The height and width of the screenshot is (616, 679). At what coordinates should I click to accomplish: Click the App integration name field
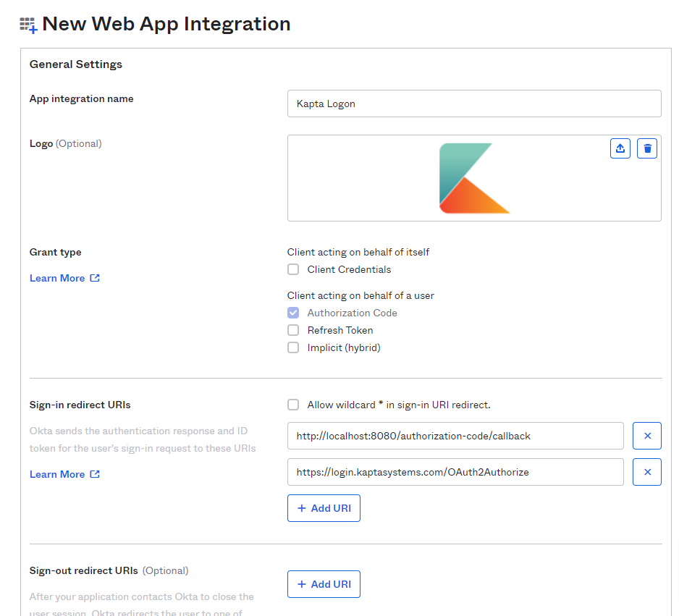(x=474, y=104)
